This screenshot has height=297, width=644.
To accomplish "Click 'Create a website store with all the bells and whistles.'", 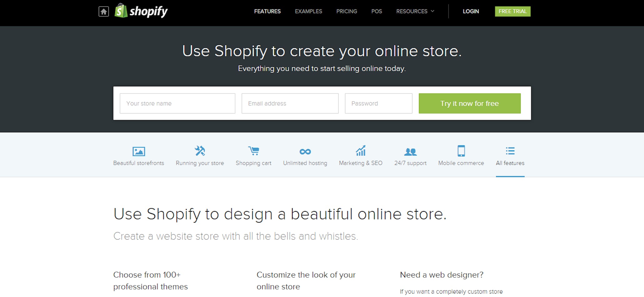I will [236, 236].
